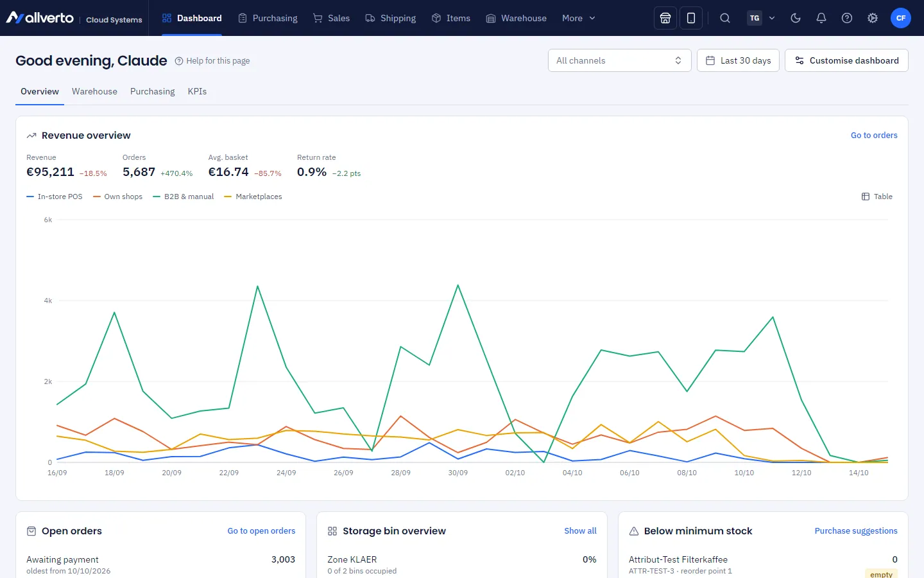Switch to the Warehouse dashboard tab
924x578 pixels.
(94, 91)
